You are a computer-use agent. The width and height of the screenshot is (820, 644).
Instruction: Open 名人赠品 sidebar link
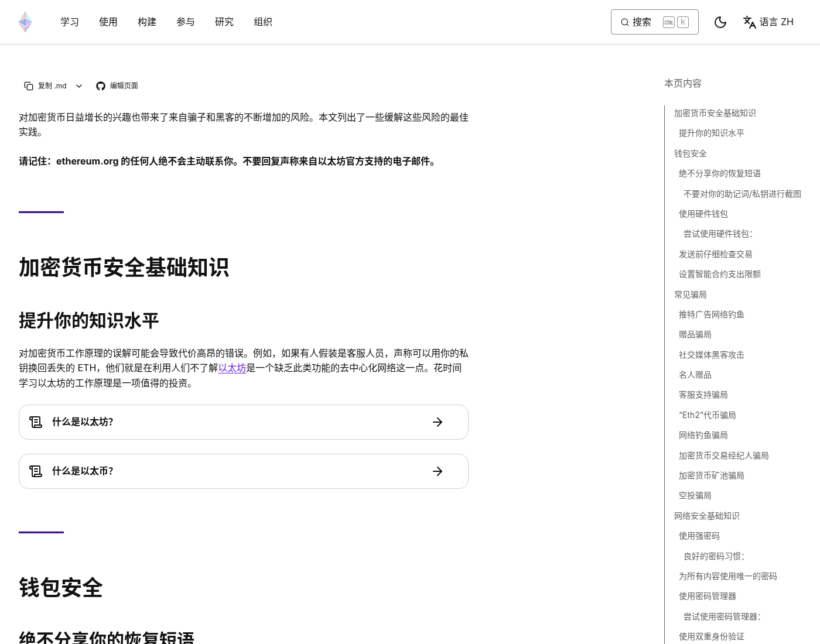(x=695, y=375)
